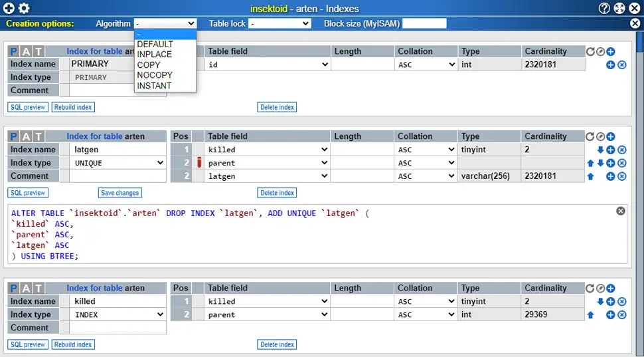The height and width of the screenshot is (357, 644).
Task: Refresh the latgen index block
Action: click(590, 136)
